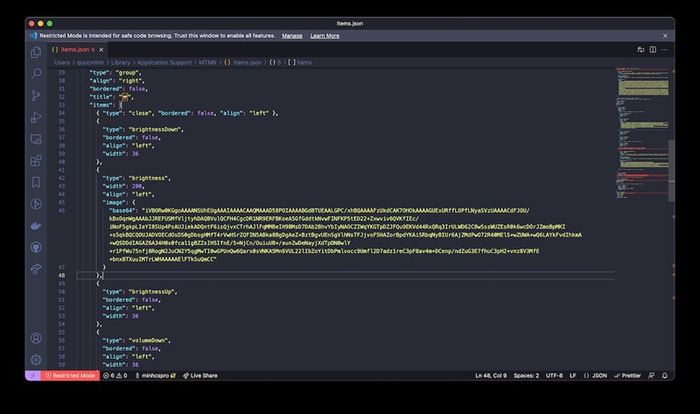The height and width of the screenshot is (414, 700).
Task: Click the "image" key on line 45
Action: point(114,202)
